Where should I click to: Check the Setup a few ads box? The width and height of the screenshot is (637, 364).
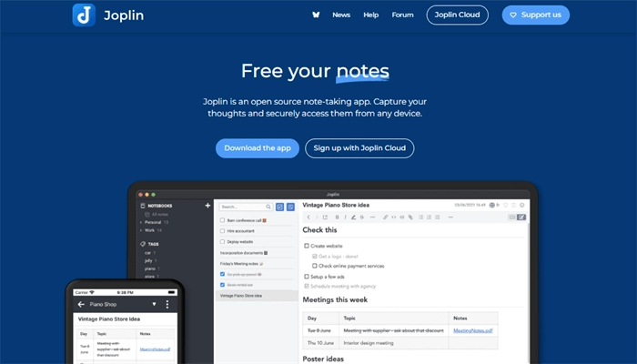(307, 277)
